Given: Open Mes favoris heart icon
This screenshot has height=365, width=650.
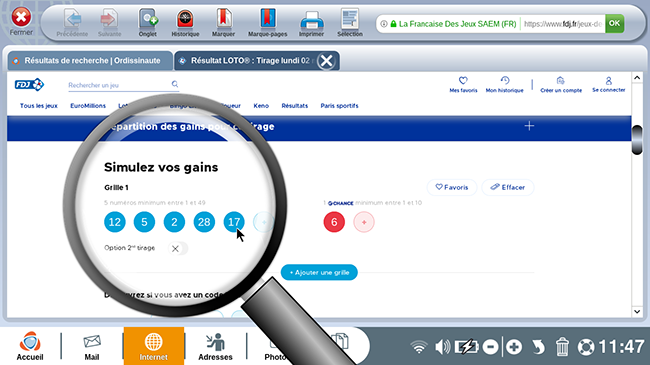Looking at the screenshot, I should (x=463, y=84).
